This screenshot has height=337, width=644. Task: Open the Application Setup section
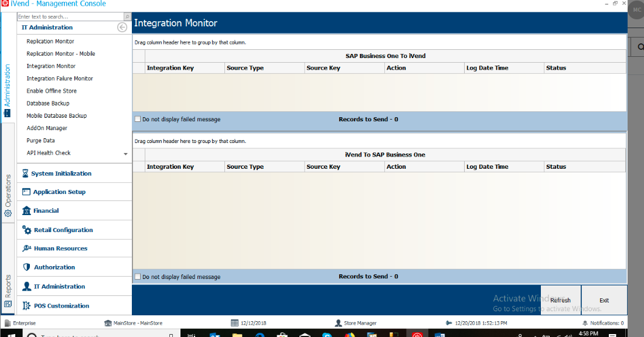point(74,192)
